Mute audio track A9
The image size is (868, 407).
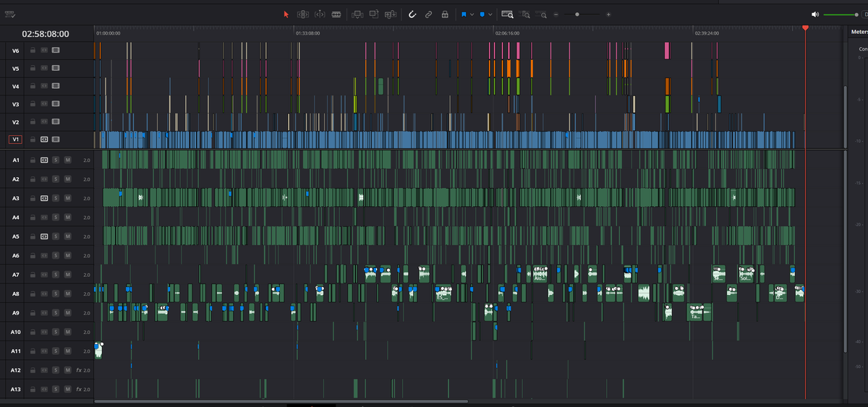(67, 313)
